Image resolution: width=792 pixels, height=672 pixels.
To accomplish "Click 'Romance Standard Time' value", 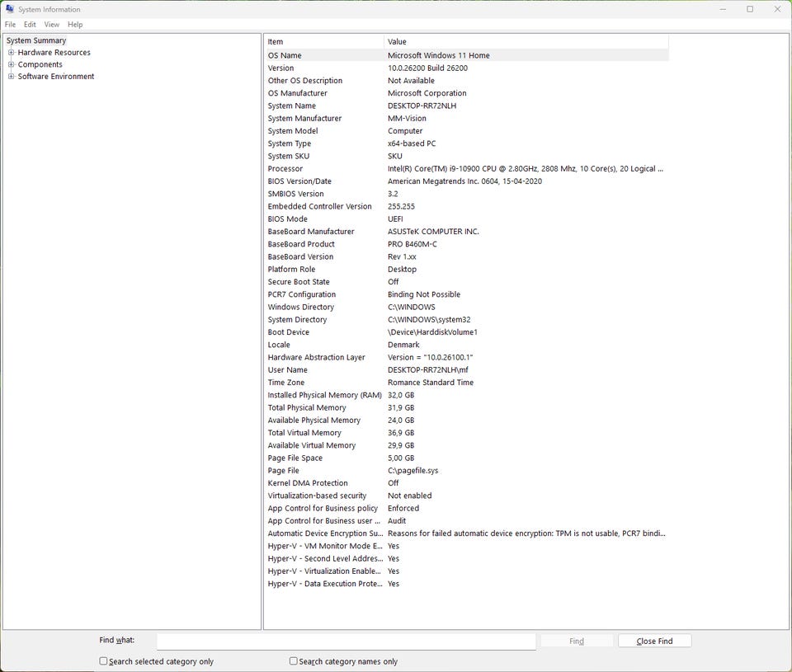I will (431, 383).
